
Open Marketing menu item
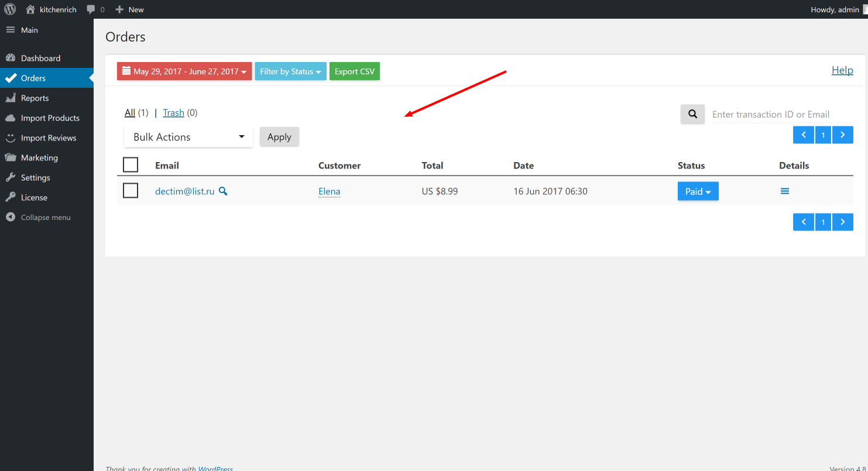[x=47, y=157]
